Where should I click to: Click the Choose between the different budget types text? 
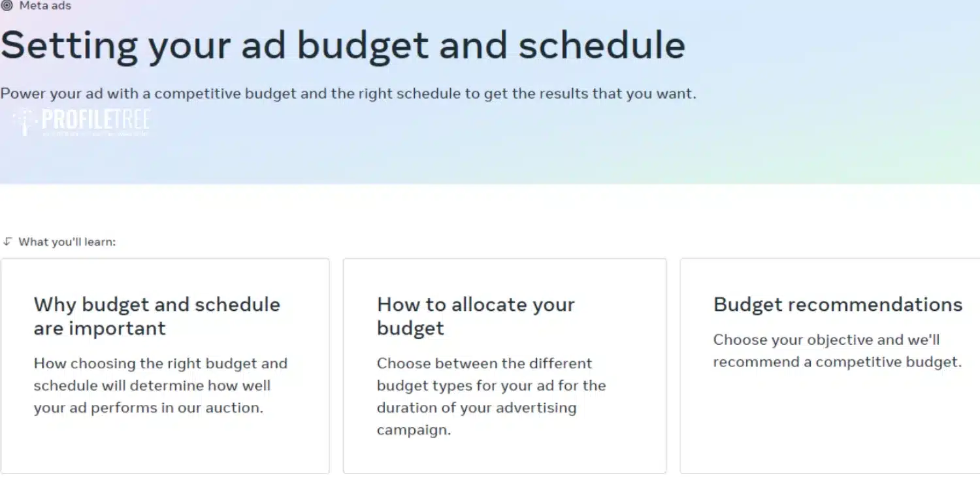coord(491,396)
